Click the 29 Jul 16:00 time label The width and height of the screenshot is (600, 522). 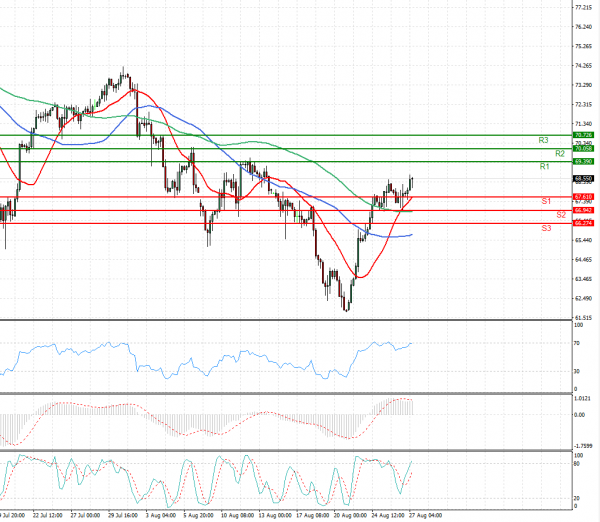point(123,516)
